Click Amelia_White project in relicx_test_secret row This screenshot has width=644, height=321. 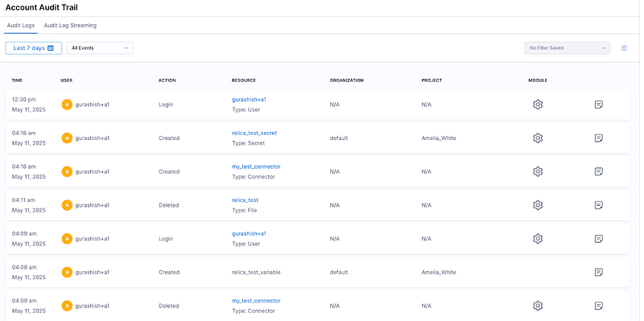439,138
